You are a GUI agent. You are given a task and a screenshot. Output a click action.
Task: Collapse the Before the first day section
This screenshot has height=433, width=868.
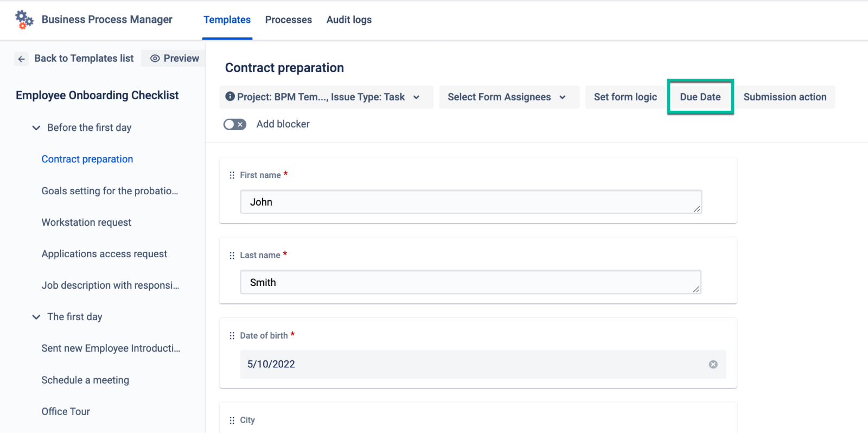tap(36, 128)
